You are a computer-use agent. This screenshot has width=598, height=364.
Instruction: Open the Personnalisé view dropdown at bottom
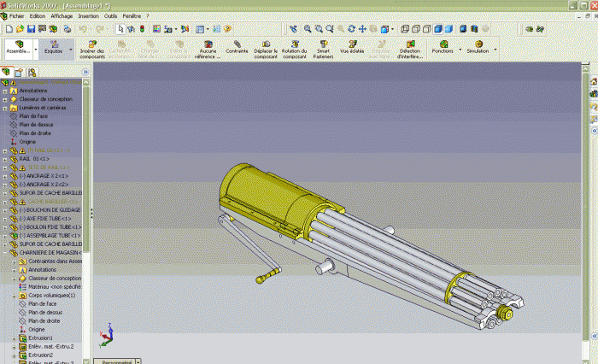[138, 361]
